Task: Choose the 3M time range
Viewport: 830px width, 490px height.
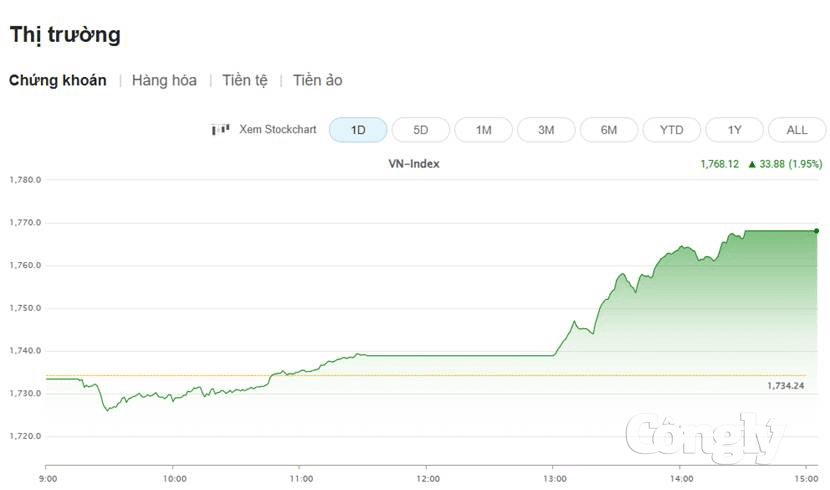Action: [546, 130]
